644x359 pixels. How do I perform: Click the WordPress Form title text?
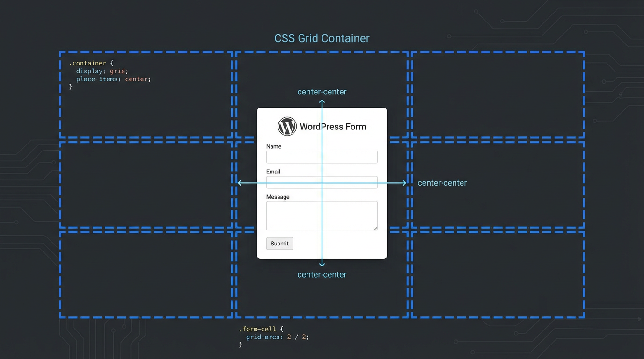coord(333,126)
